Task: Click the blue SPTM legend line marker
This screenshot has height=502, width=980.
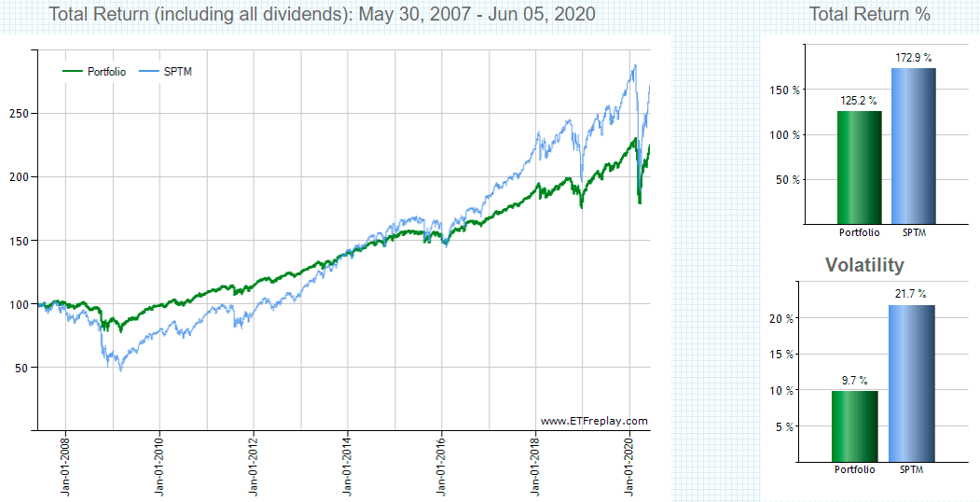Action: [x=149, y=72]
